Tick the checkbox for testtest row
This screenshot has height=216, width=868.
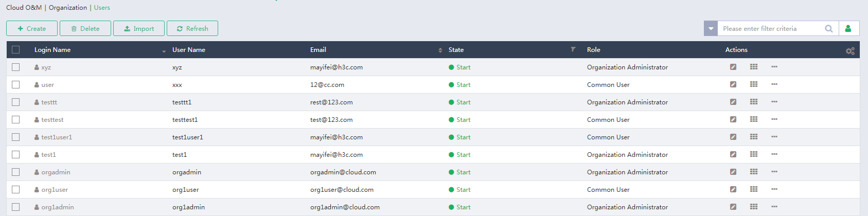click(16, 119)
